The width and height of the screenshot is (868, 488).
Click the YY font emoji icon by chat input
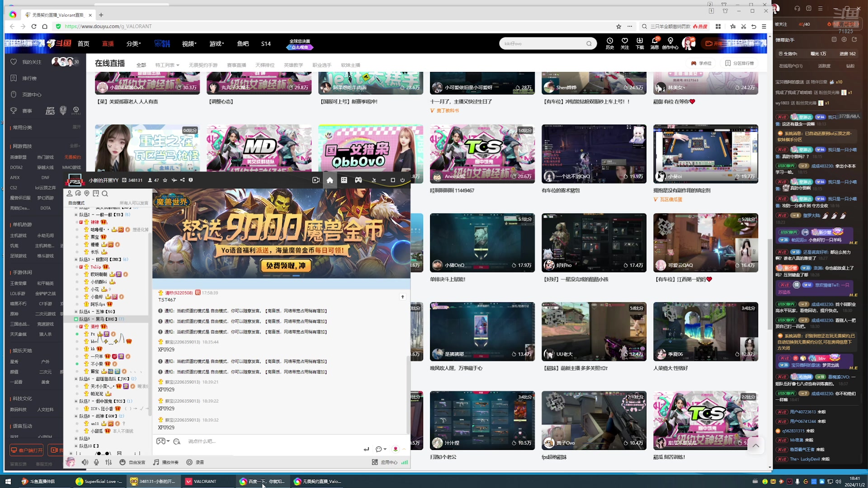click(177, 441)
